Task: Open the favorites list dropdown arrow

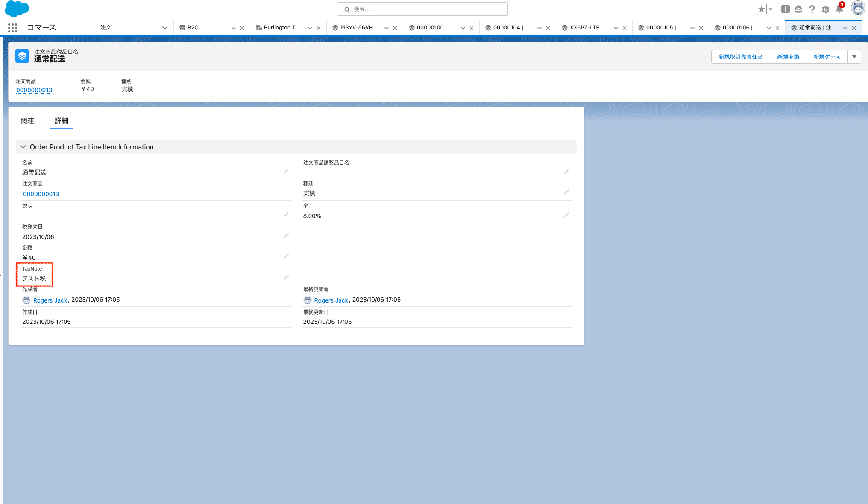Action: 771,9
